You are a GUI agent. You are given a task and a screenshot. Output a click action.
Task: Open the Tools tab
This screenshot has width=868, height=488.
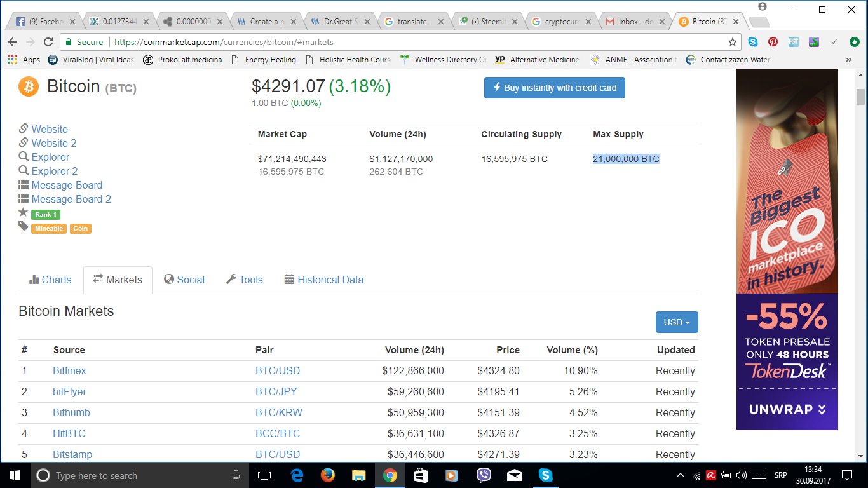tap(245, 280)
